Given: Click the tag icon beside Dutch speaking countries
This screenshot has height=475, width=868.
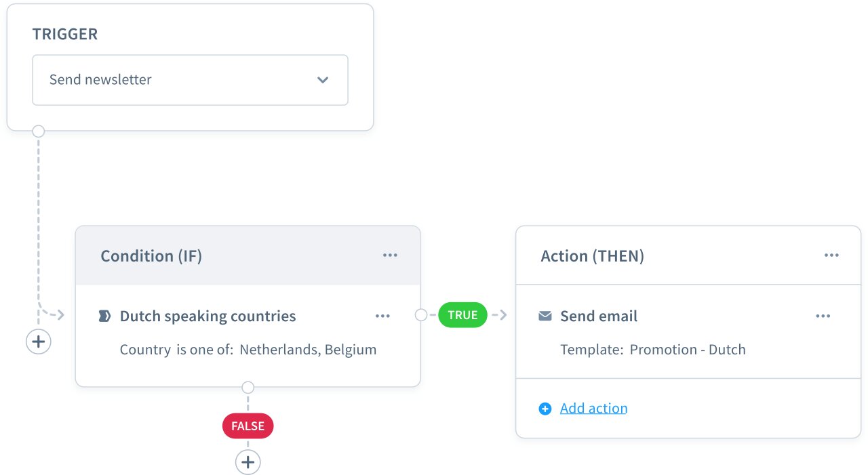Looking at the screenshot, I should point(104,316).
